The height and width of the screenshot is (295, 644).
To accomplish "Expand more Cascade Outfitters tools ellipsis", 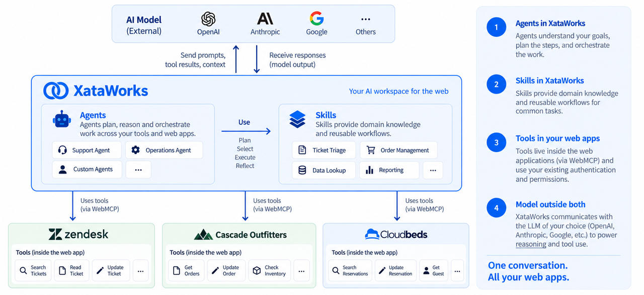I will click(x=301, y=271).
